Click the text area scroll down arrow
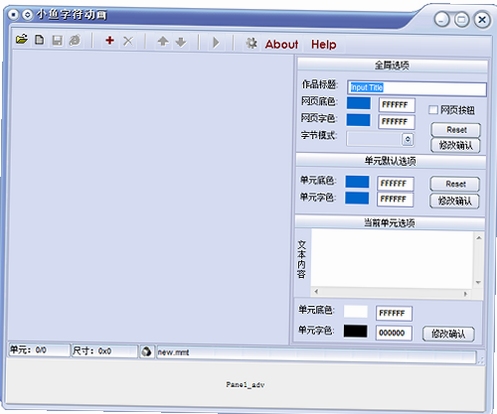Image resolution: width=497 pixels, height=414 pixels. click(x=478, y=282)
